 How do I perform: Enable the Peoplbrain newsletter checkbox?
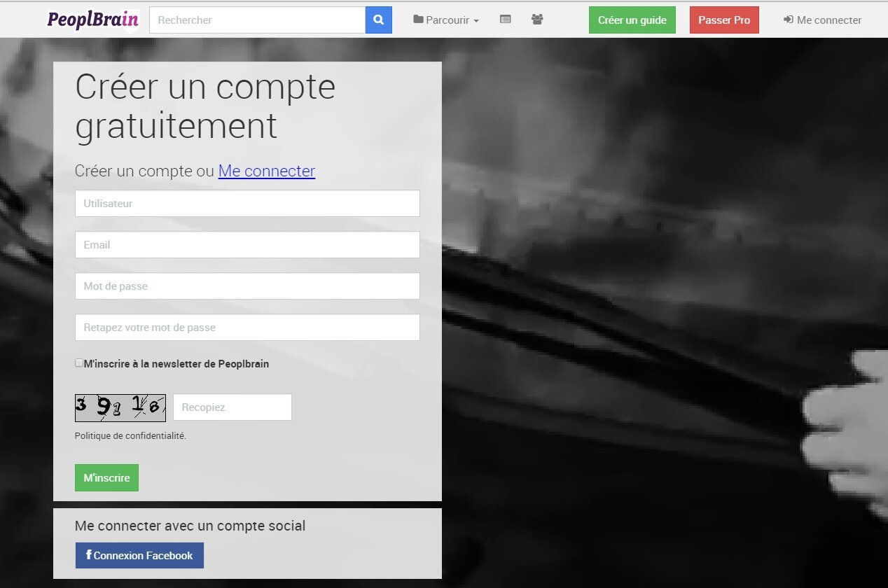[79, 363]
